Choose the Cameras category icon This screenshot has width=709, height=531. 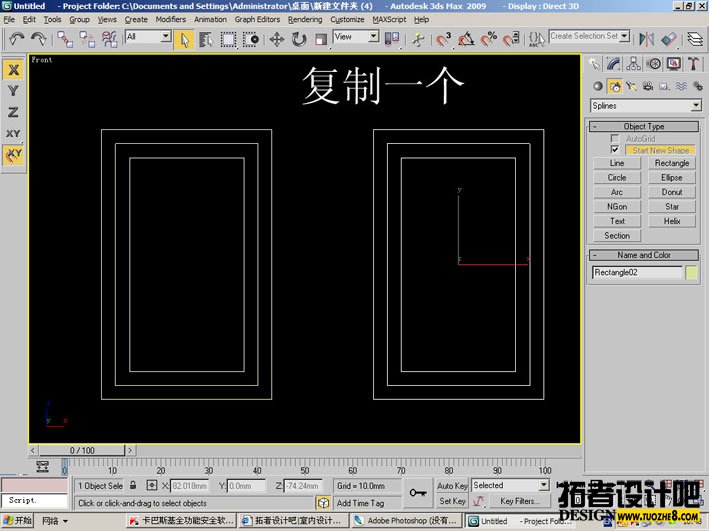pyautogui.click(x=650, y=87)
